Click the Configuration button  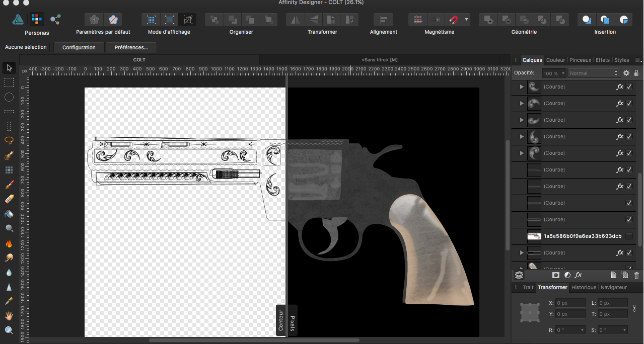[x=79, y=47]
